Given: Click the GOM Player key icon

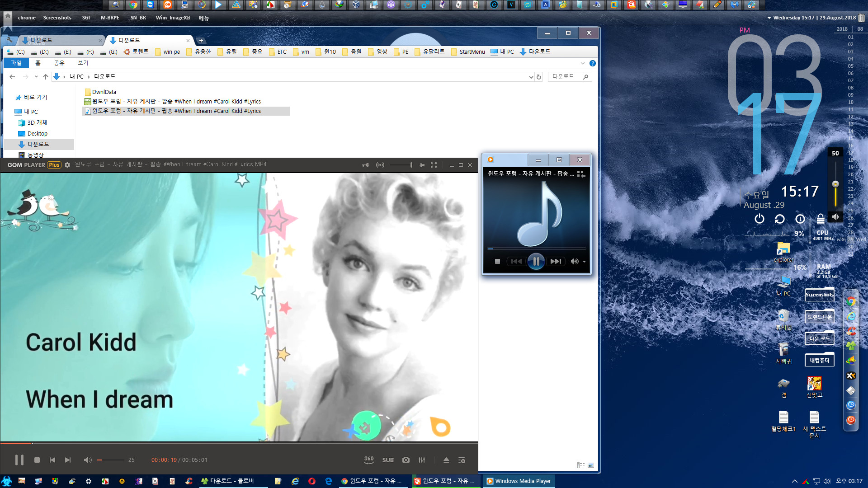Looking at the screenshot, I should (365, 165).
